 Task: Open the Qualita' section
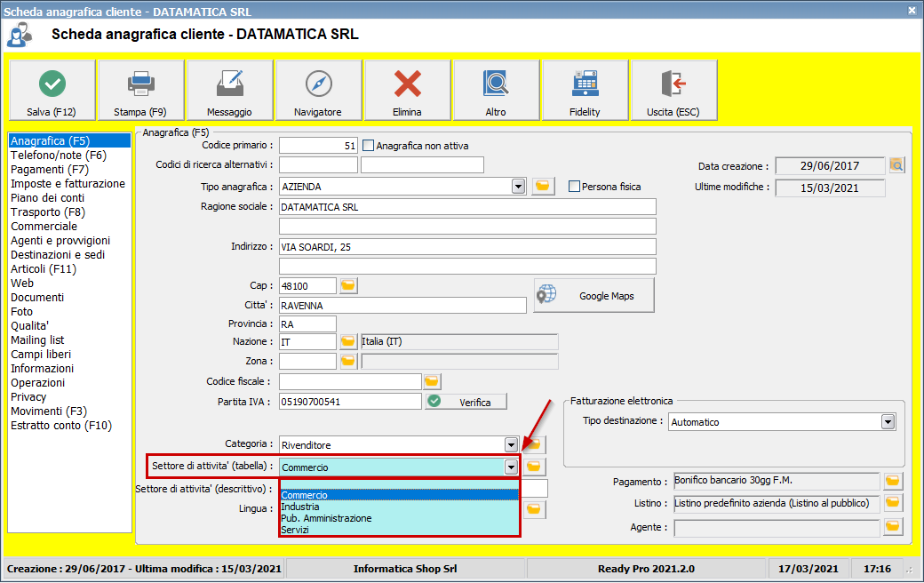tap(69, 326)
